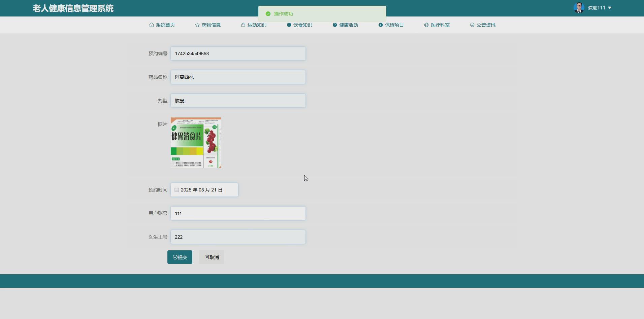644x319 pixels.
Task: Click the 用户账号 field showing 111
Action: click(x=238, y=213)
